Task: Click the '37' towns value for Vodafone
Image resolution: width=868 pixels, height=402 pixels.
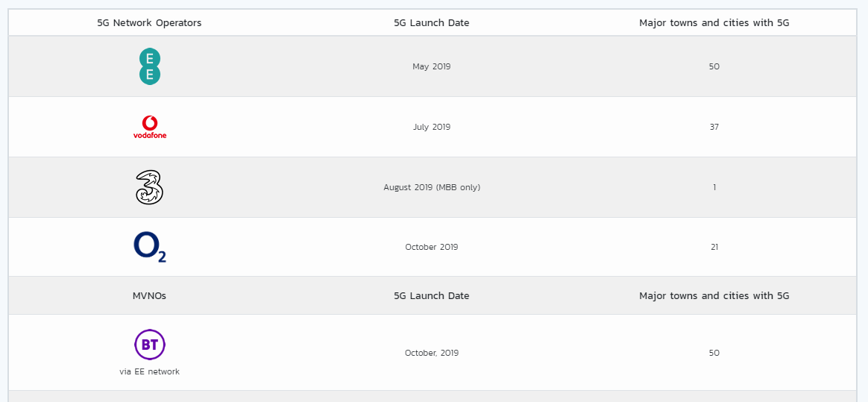Action: tap(714, 127)
